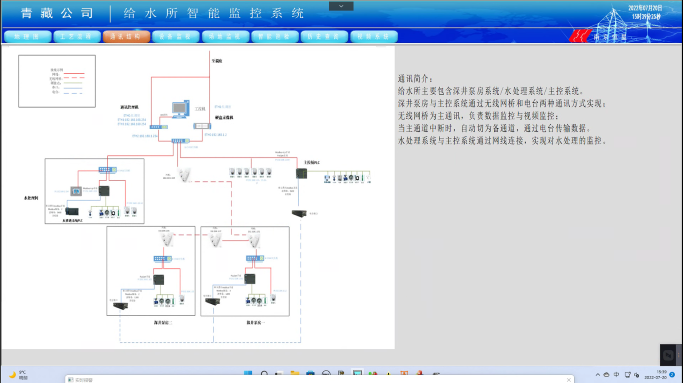Click the core network switch below workstation

[x=180, y=141]
